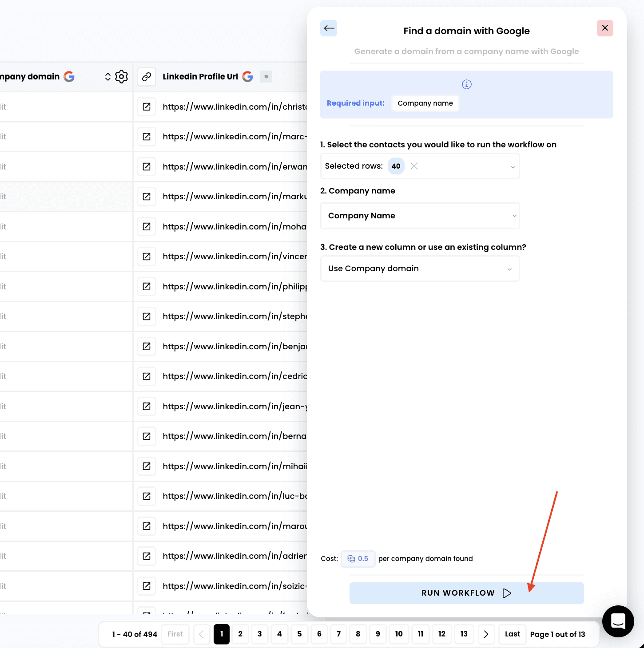
Task: Open column settings gear for Company domain
Action: click(x=121, y=77)
